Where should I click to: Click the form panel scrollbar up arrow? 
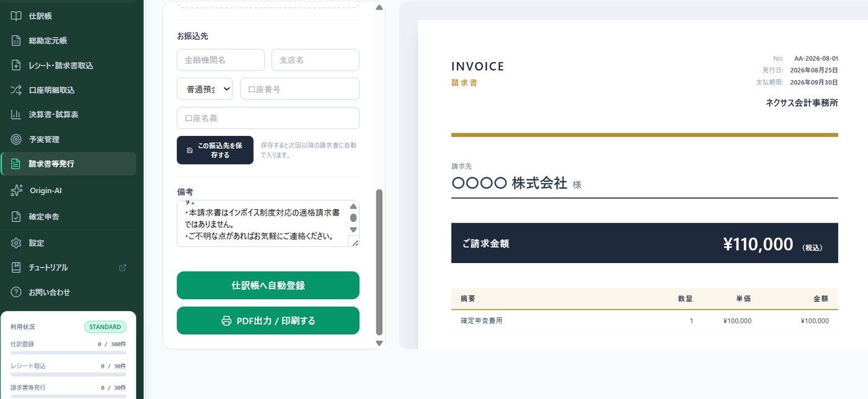pos(379,8)
